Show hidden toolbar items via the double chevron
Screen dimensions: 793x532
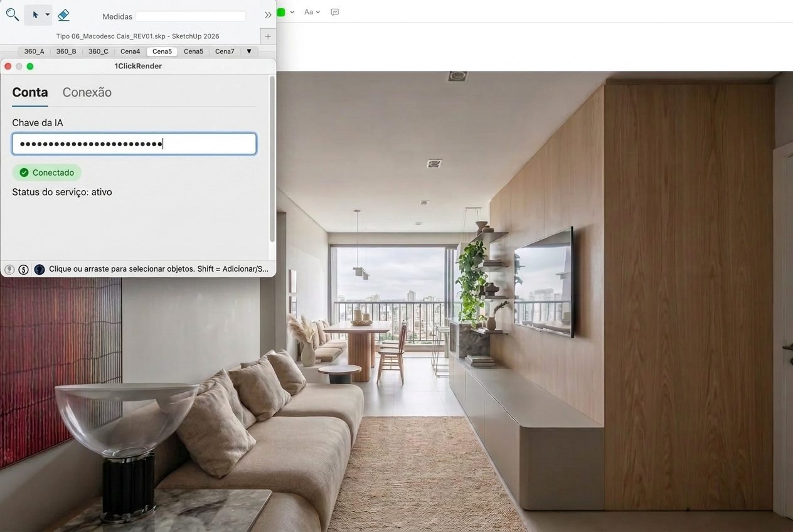[x=268, y=15]
